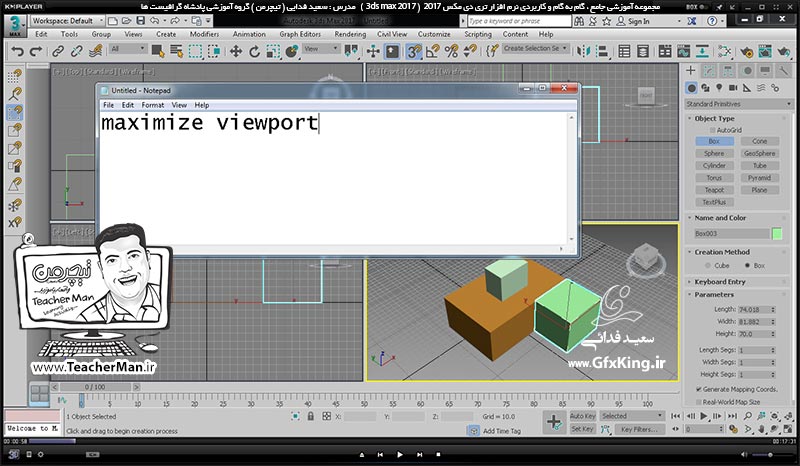Uncheck Generate Mapping Coords
Viewport: 800px width, 466px height.
point(698,389)
